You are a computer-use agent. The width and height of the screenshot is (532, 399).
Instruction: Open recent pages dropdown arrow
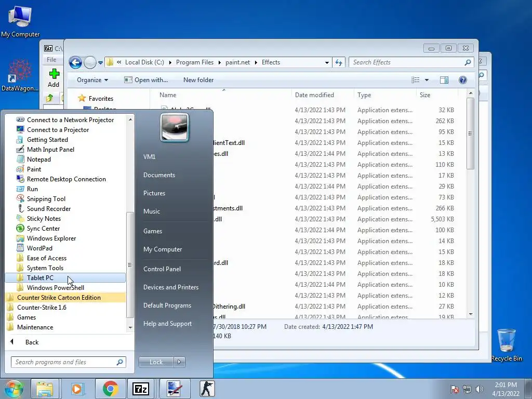coord(100,63)
